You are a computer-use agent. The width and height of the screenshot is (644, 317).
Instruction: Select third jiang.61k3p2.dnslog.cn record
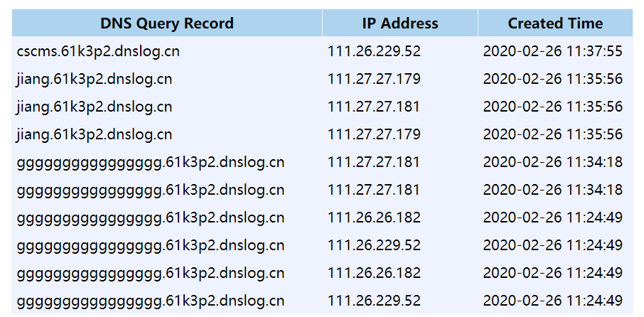click(x=94, y=135)
